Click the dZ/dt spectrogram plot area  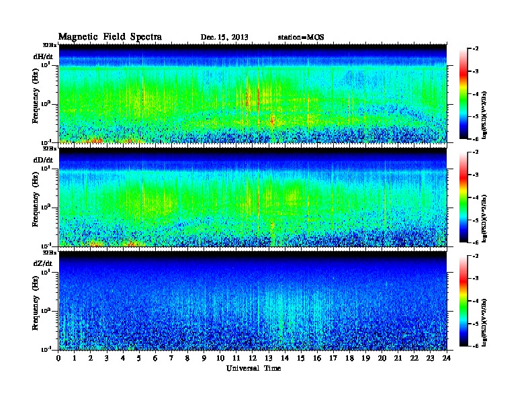click(x=253, y=301)
